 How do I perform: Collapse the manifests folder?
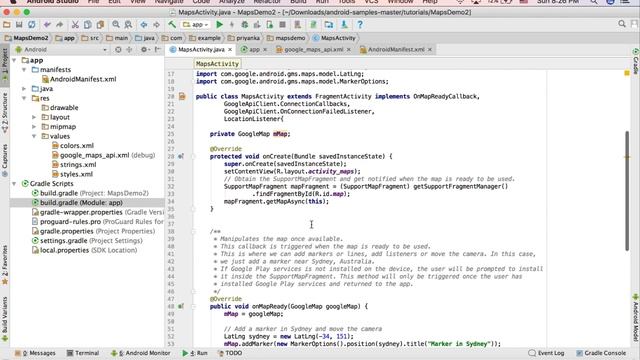pos(24,70)
